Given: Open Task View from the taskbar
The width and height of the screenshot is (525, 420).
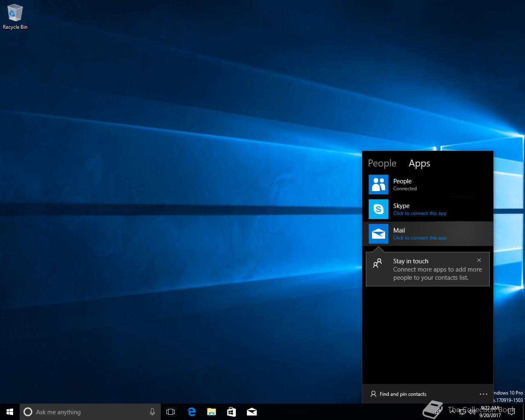Looking at the screenshot, I should [171, 412].
